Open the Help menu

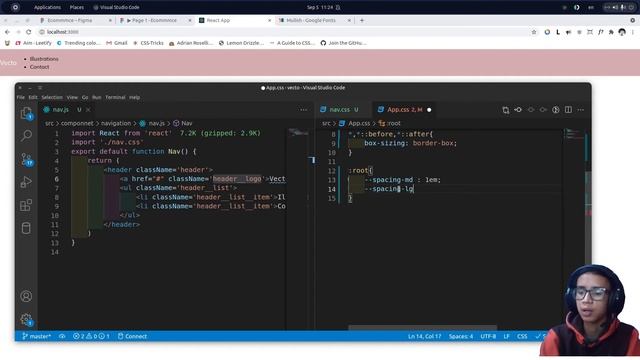(x=134, y=98)
